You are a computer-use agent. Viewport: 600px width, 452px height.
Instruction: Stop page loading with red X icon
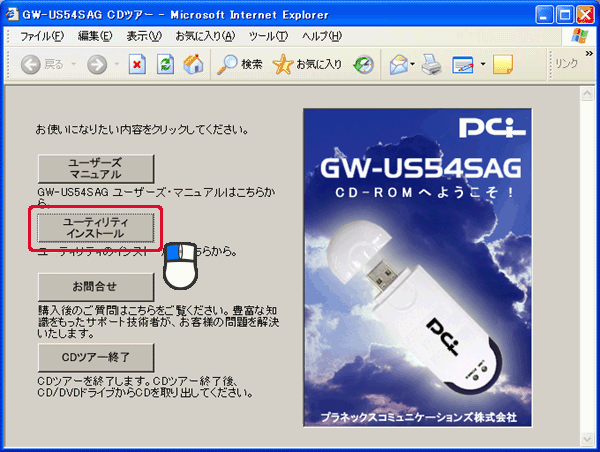click(137, 64)
